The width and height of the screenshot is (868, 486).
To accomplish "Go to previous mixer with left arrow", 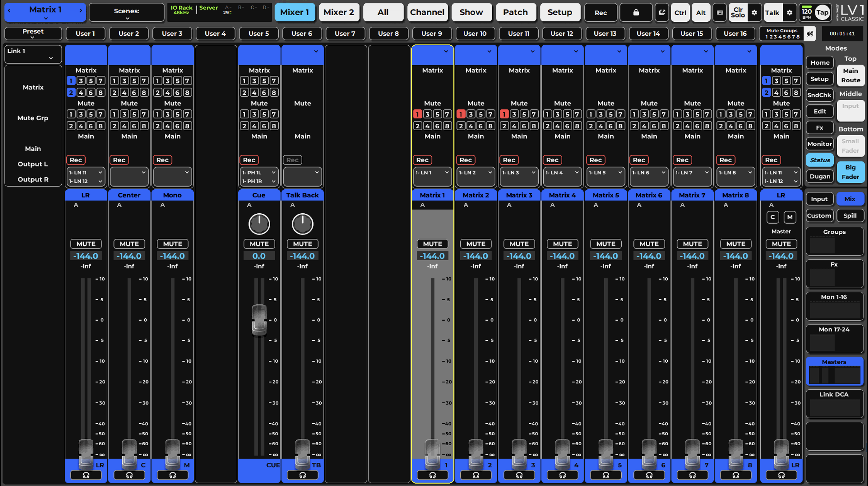I will tap(9, 10).
